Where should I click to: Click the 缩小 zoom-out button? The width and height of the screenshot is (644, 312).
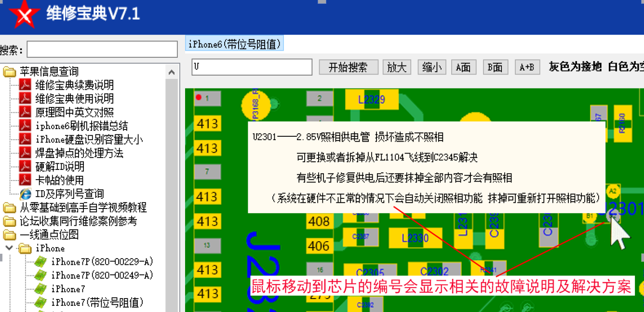click(431, 67)
